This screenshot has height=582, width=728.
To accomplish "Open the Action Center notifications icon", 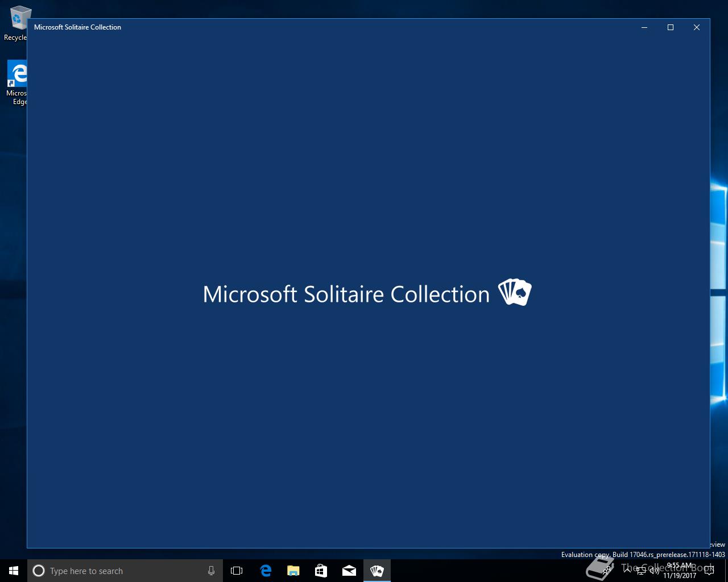I will click(x=709, y=571).
